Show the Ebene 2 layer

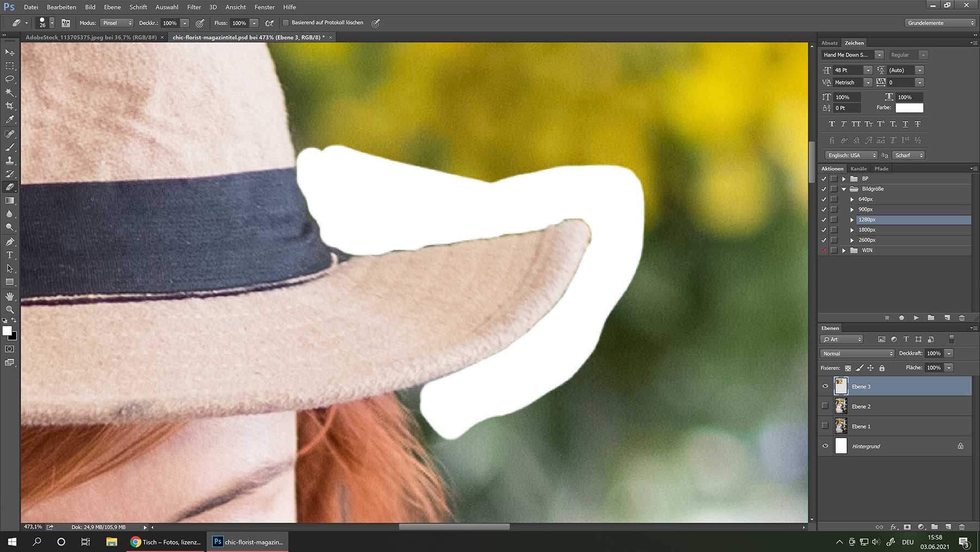pos(825,407)
